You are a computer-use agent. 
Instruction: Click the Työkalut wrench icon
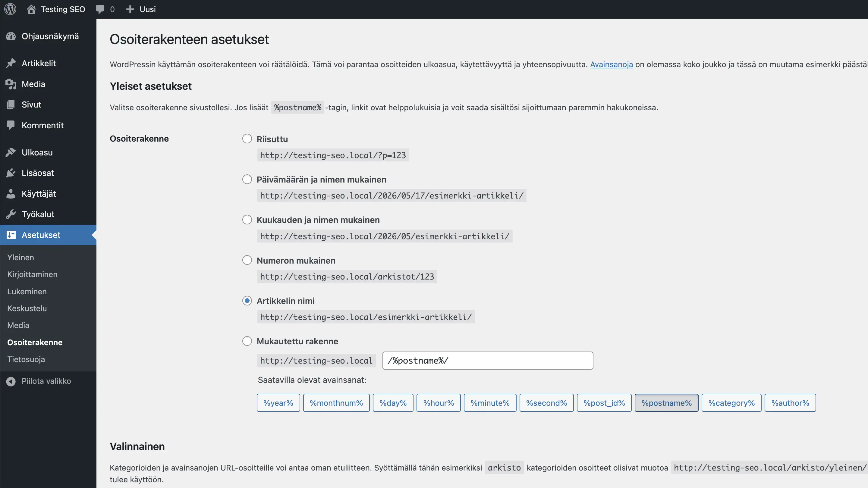[x=11, y=214]
